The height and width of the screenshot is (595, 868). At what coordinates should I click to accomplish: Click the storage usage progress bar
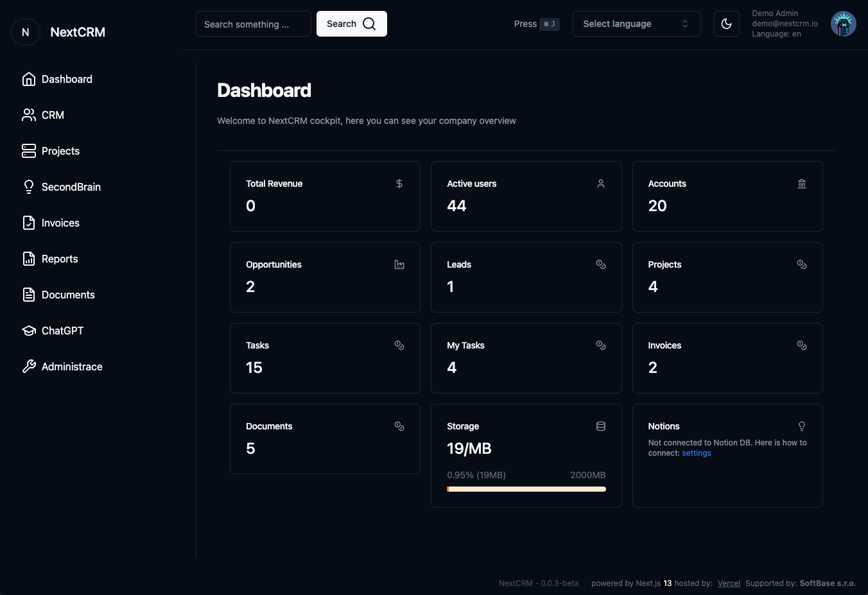click(526, 489)
